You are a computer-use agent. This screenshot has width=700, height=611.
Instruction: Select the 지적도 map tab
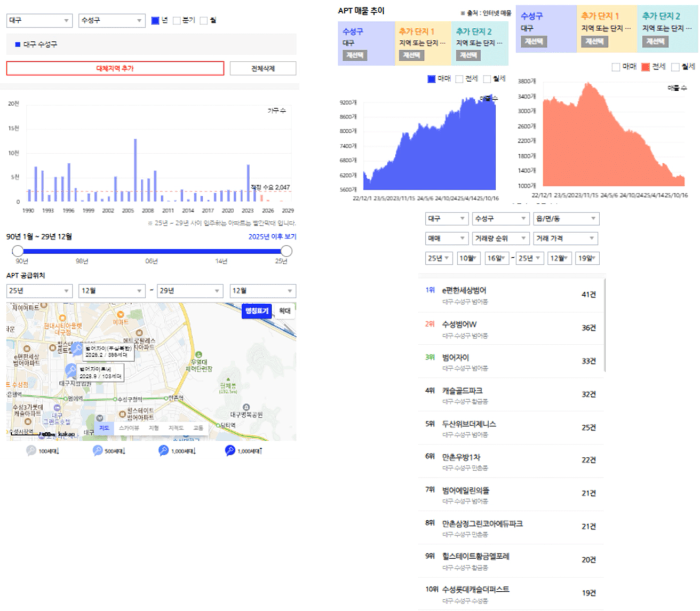pos(176,428)
